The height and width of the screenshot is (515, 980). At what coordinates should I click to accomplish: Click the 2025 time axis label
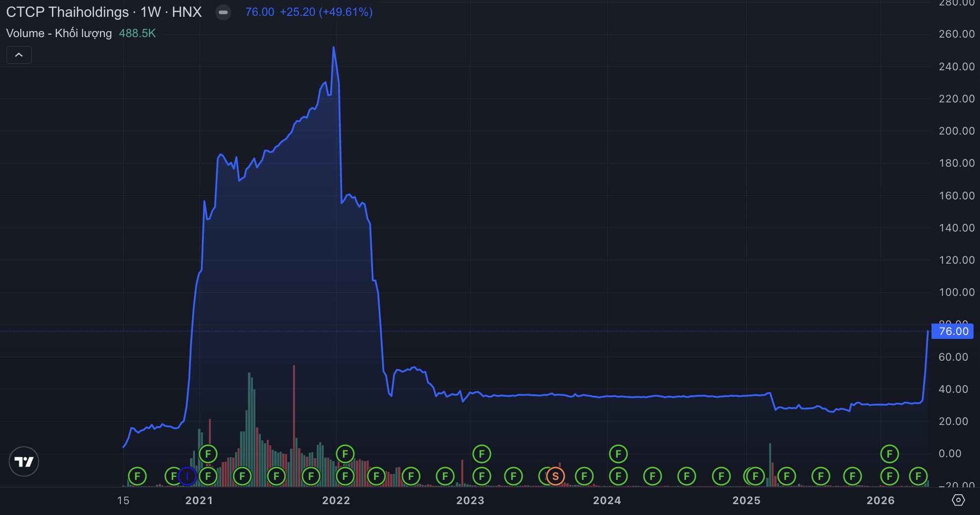click(x=746, y=500)
